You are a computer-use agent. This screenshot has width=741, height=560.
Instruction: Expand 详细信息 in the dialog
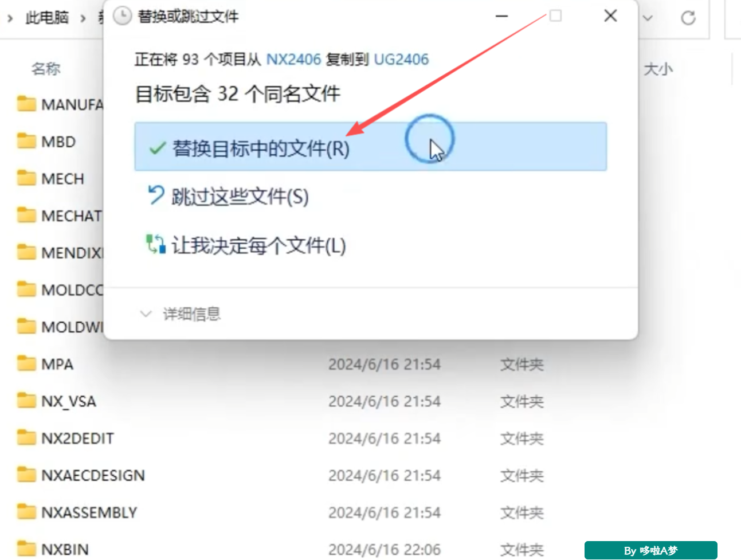pos(181,314)
